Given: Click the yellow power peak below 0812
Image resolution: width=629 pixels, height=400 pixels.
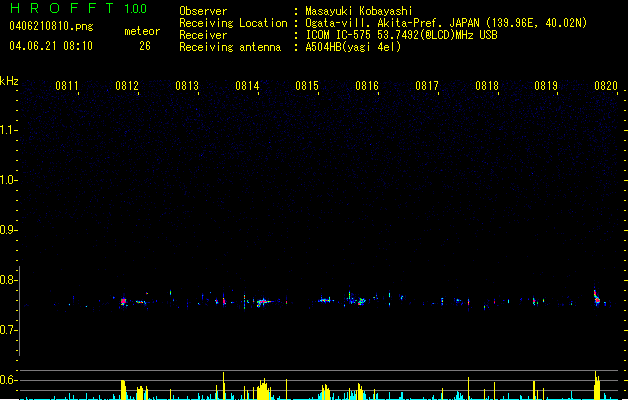Looking at the screenshot, I should (123, 390).
